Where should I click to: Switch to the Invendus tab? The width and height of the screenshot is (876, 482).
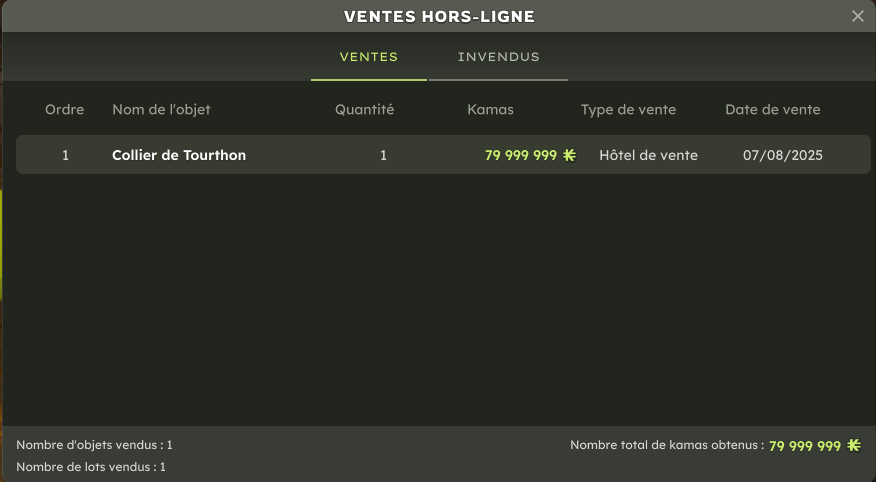click(x=498, y=57)
